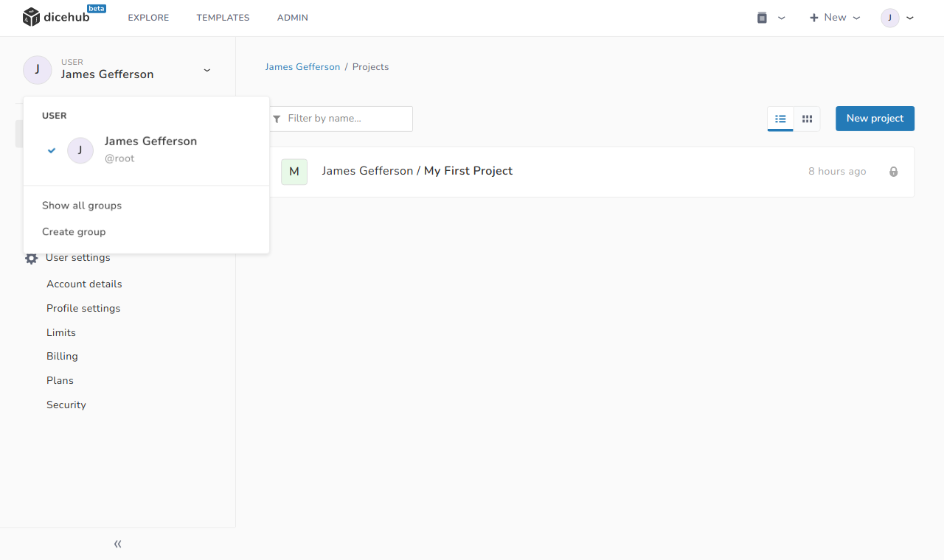This screenshot has width=944, height=560.
Task: Click the plus icon beside New
Action: (x=814, y=18)
